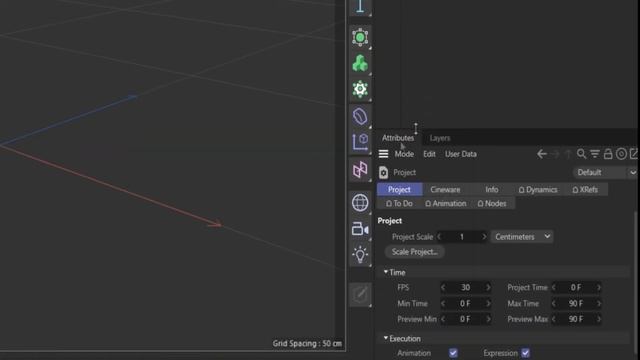Decrease the FPS value arrow

coord(443,287)
